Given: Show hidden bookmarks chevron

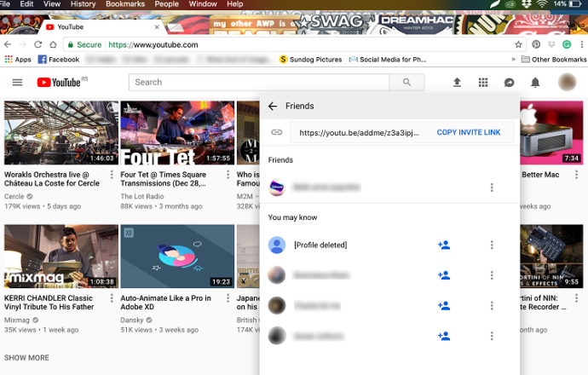Looking at the screenshot, I should coord(513,60).
